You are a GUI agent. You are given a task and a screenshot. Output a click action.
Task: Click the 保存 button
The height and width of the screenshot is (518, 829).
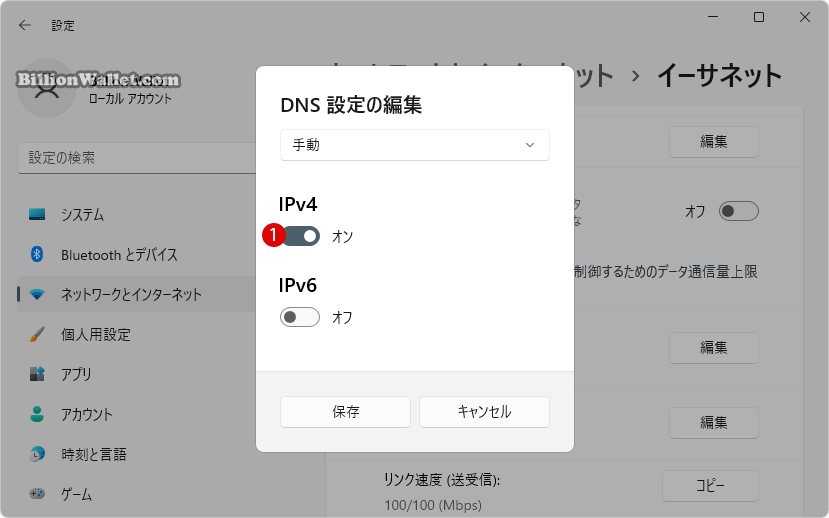(x=345, y=412)
